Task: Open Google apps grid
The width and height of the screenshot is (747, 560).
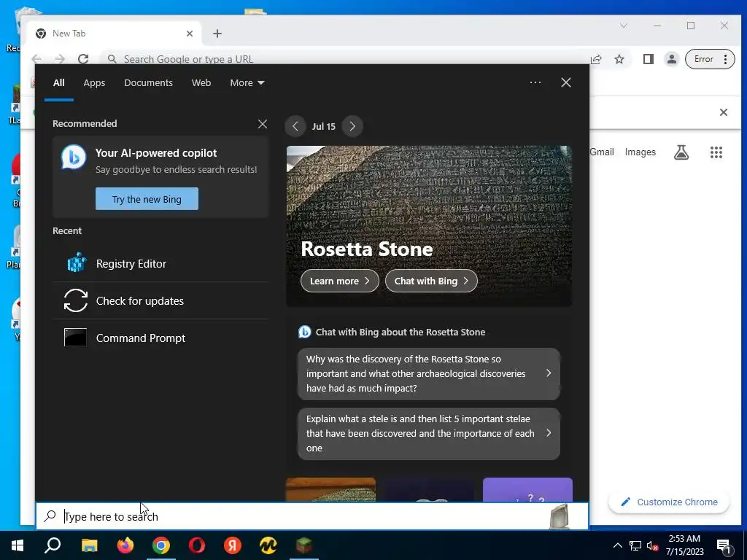Action: [x=716, y=152]
